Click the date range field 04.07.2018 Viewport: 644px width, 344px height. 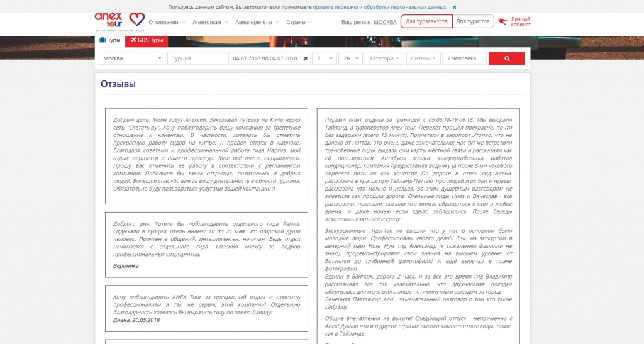[x=265, y=58]
